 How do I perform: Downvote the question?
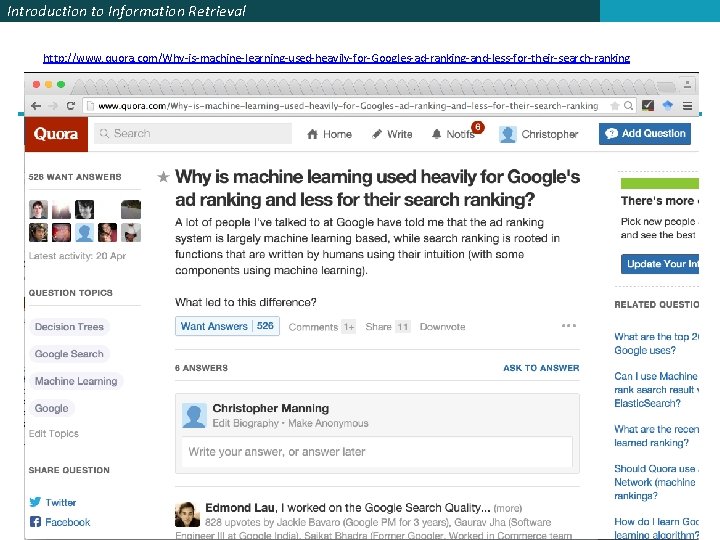[x=442, y=327]
